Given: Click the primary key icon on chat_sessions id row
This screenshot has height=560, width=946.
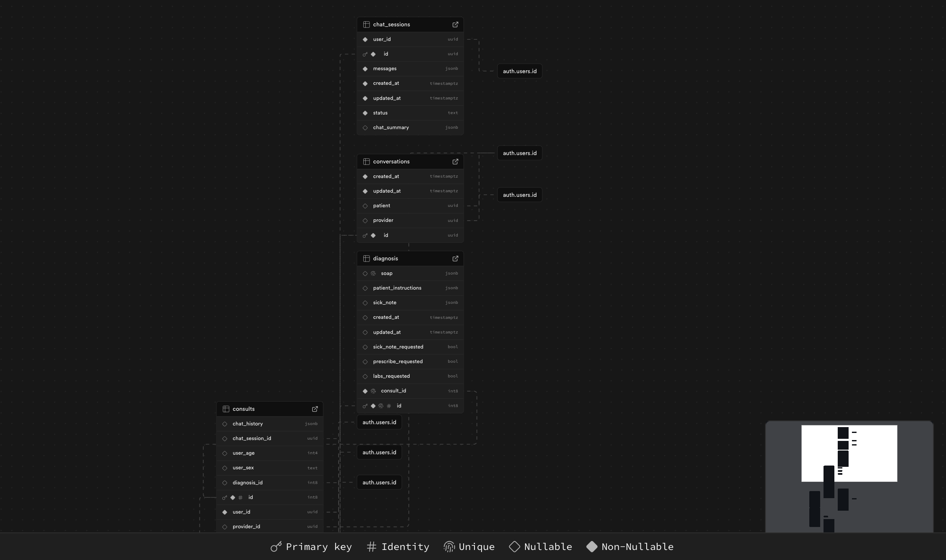Looking at the screenshot, I should click(x=365, y=54).
